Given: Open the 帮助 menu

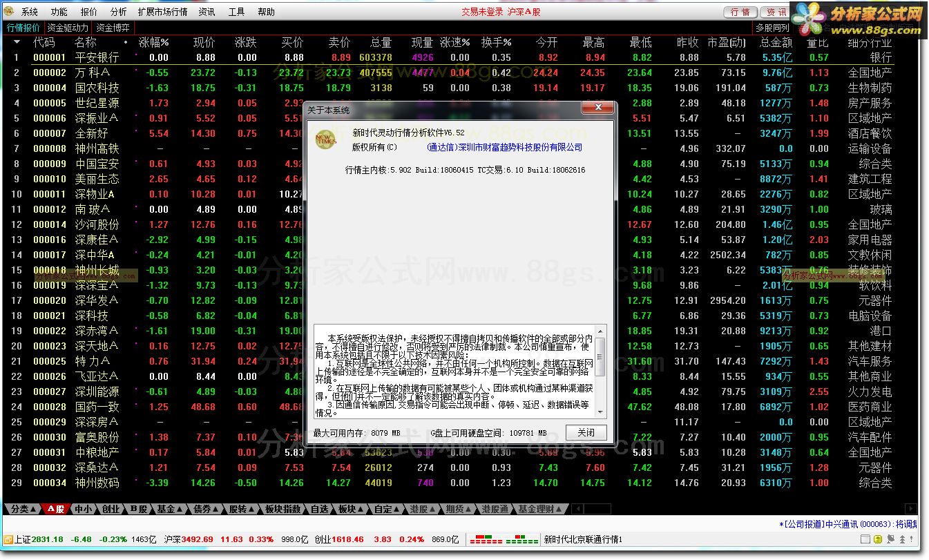Looking at the screenshot, I should [266, 12].
